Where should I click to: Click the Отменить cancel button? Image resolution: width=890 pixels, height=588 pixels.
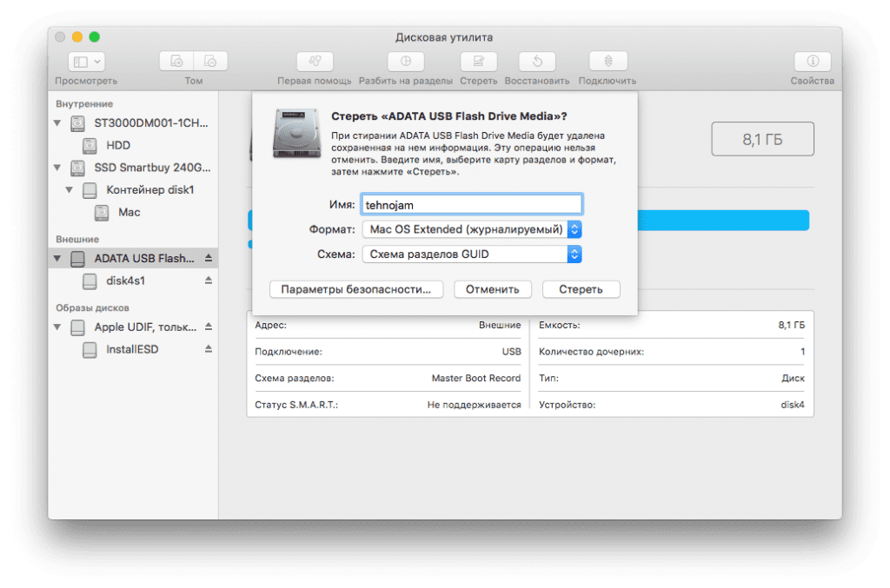tap(492, 289)
